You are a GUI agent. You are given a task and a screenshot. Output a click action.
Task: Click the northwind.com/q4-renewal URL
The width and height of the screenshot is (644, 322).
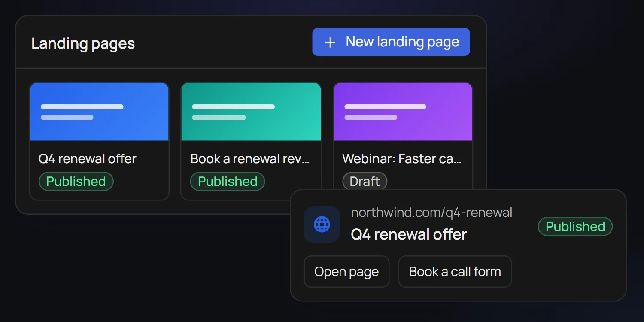click(432, 213)
